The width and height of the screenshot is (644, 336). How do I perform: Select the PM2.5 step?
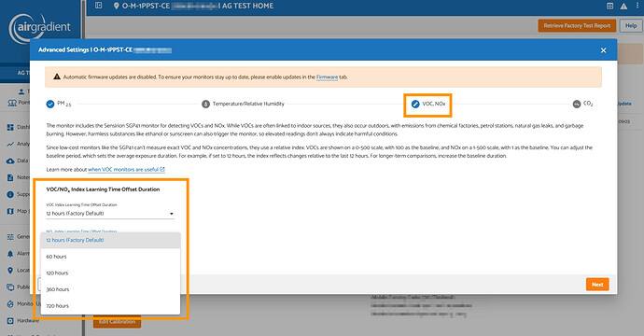(58, 104)
